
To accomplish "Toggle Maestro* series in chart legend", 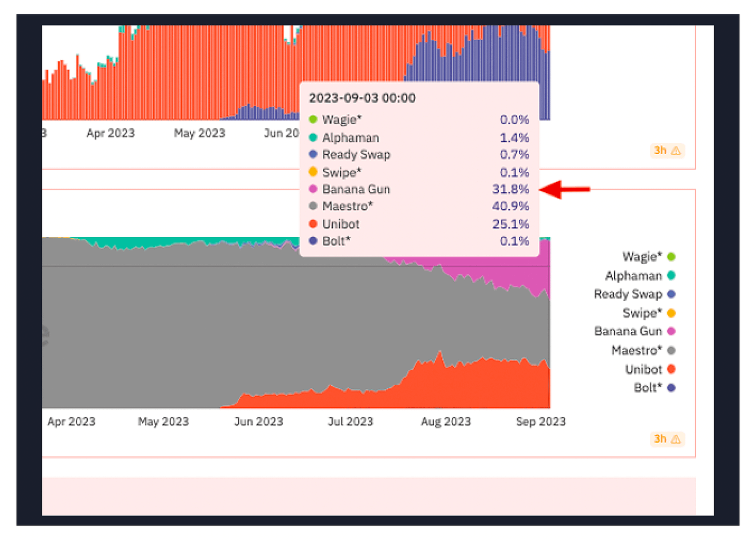I will [x=643, y=350].
